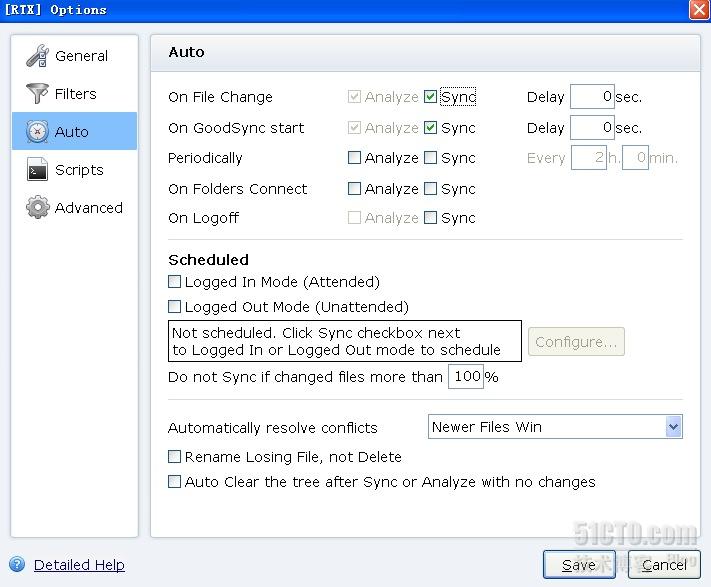The width and height of the screenshot is (711, 587).
Task: Click the 'Not scheduled' status message box
Action: coord(345,341)
